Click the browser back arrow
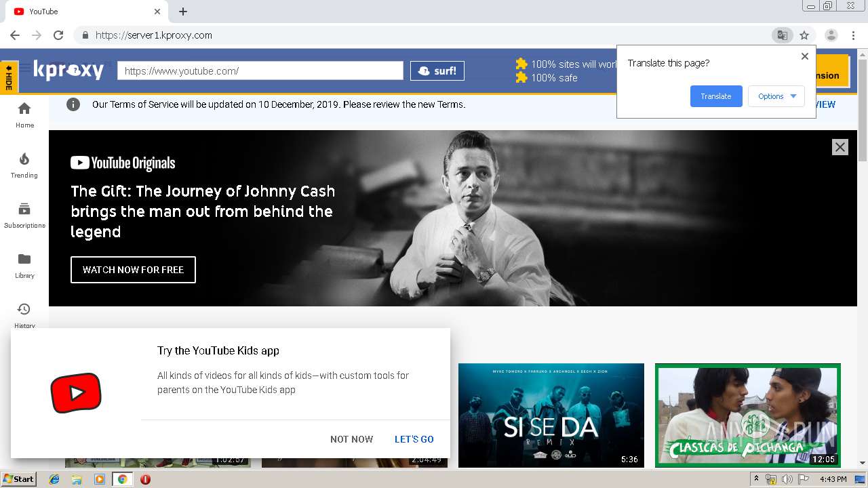Viewport: 868px width, 488px height. pyautogui.click(x=15, y=35)
